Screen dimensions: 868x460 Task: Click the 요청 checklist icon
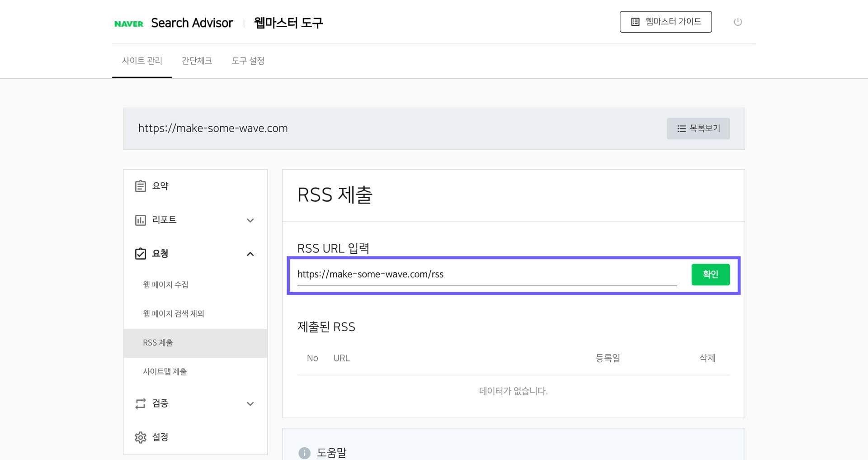tap(140, 253)
